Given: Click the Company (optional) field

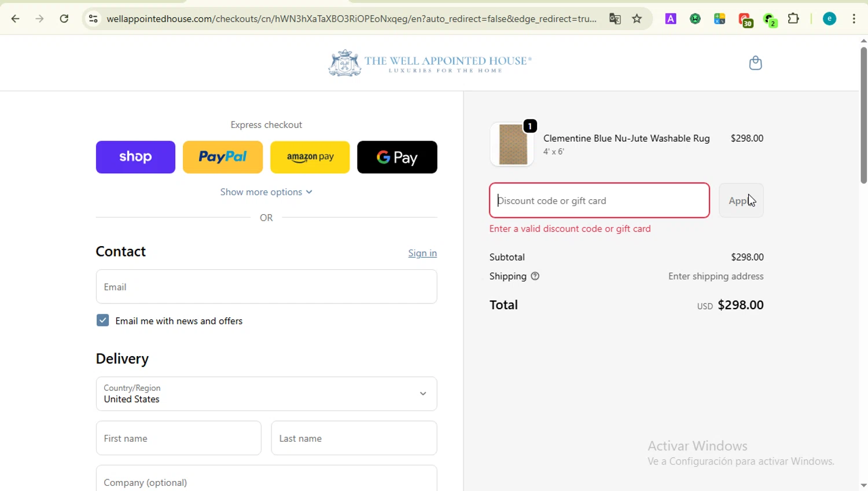Looking at the screenshot, I should 266,479.
